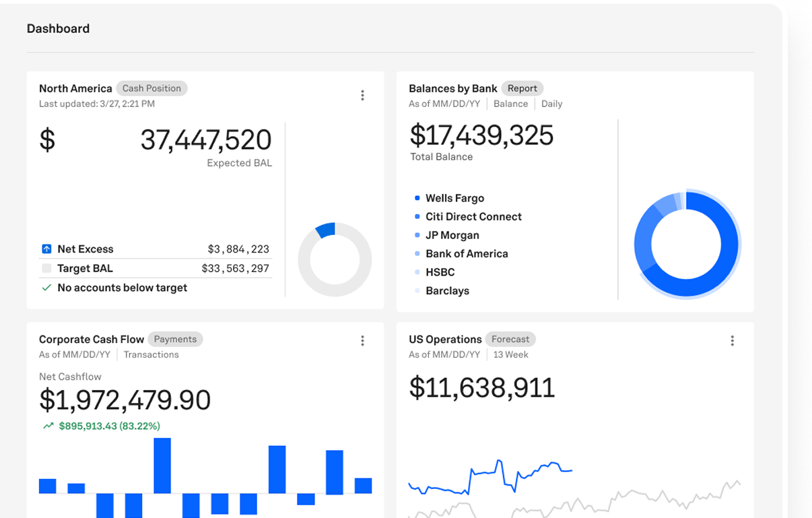This screenshot has height=518, width=812.
Task: Open North America card three-dot menu
Action: [362, 96]
